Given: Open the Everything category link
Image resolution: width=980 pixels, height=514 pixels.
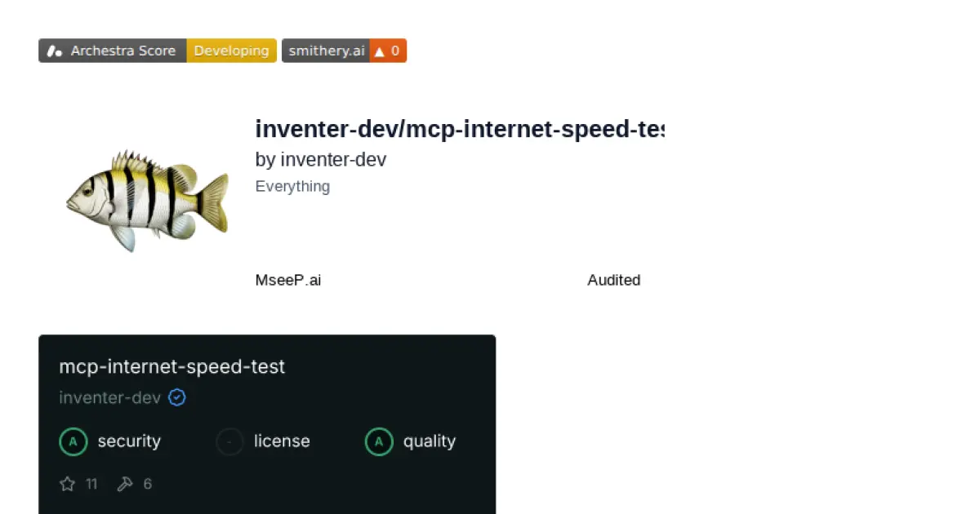Looking at the screenshot, I should (x=292, y=186).
